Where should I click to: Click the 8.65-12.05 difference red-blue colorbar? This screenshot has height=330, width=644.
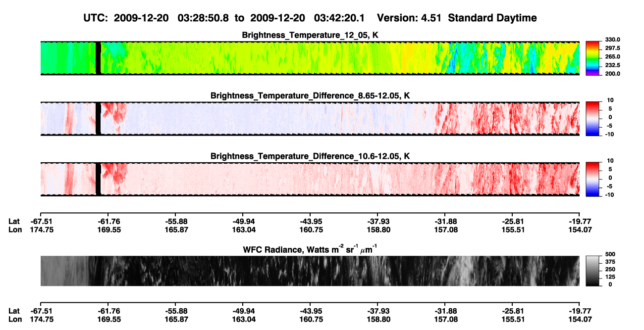pos(592,119)
